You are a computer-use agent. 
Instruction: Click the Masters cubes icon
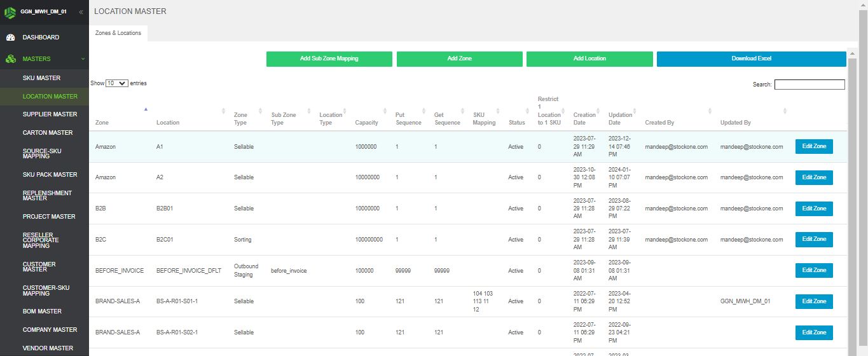(10, 59)
